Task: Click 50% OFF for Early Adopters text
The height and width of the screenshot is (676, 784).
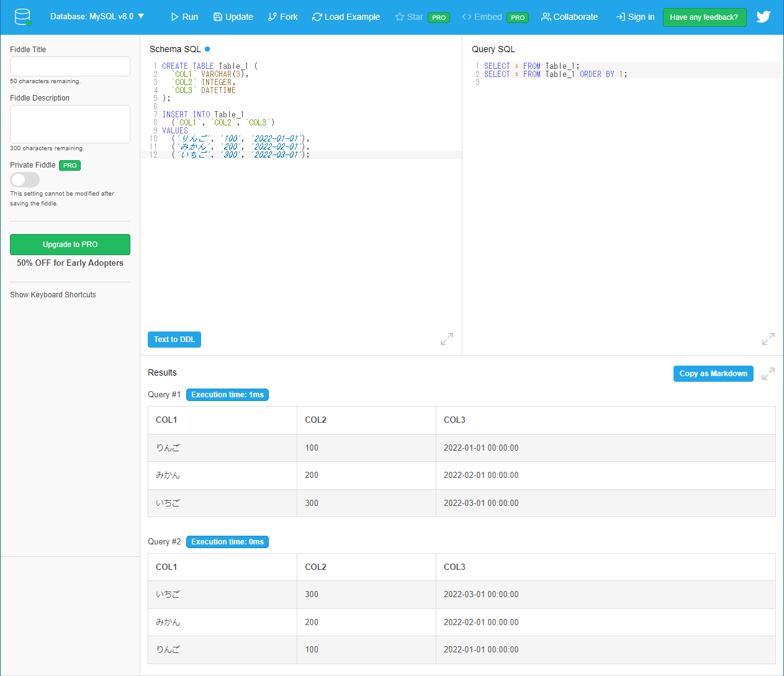Action: (70, 263)
